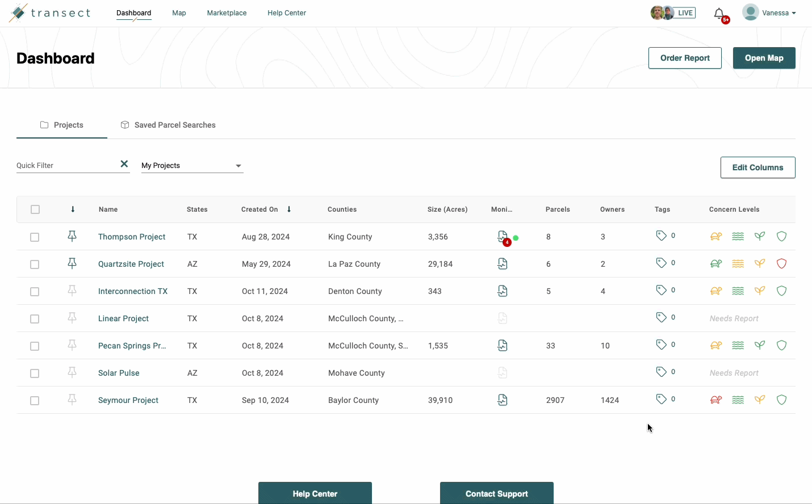The image size is (812, 504).
Task: Clear the Quick Filter using the X icon
Action: (124, 164)
